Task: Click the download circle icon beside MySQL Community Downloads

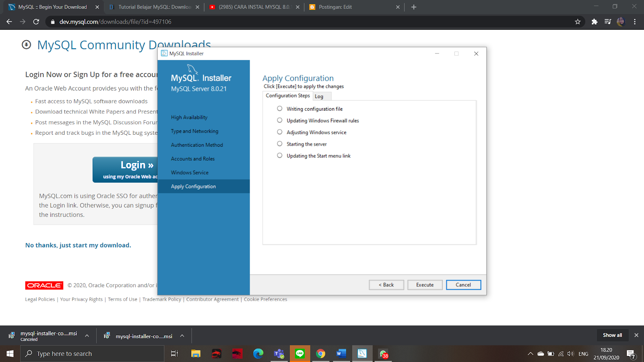Action: [x=26, y=45]
